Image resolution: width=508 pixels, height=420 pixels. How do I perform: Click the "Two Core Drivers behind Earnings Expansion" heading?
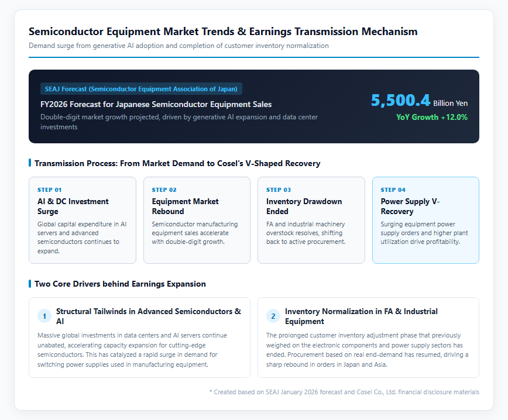tap(120, 284)
